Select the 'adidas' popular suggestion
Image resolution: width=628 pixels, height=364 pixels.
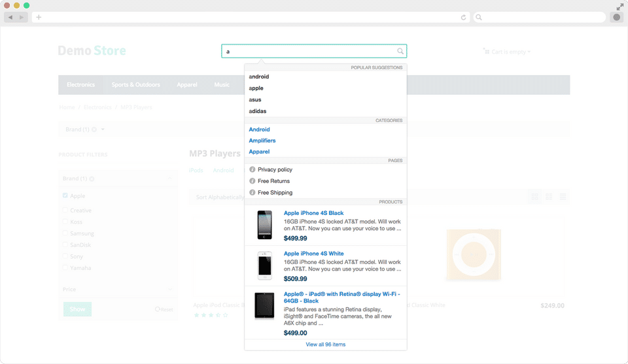point(258,111)
